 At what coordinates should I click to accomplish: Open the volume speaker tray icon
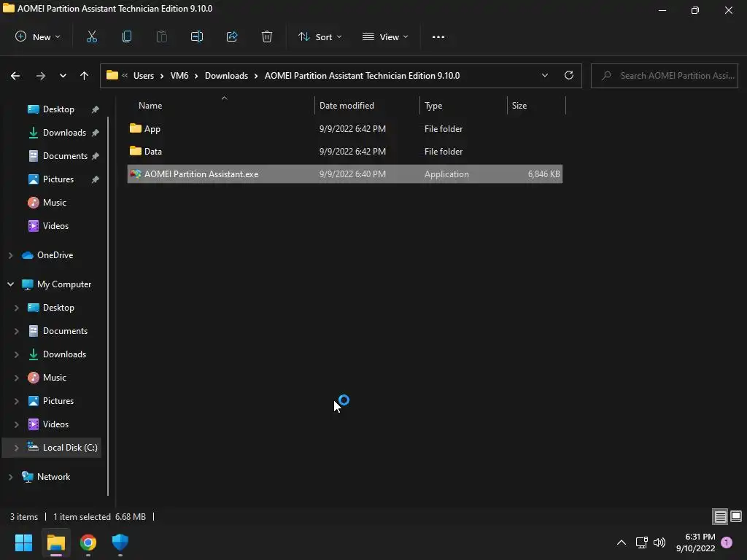pyautogui.click(x=659, y=542)
